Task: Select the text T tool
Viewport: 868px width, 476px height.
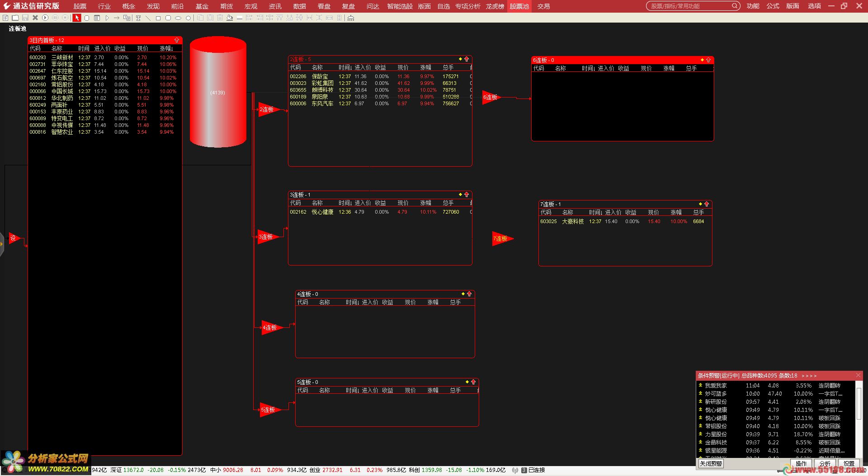Action: (x=138, y=18)
